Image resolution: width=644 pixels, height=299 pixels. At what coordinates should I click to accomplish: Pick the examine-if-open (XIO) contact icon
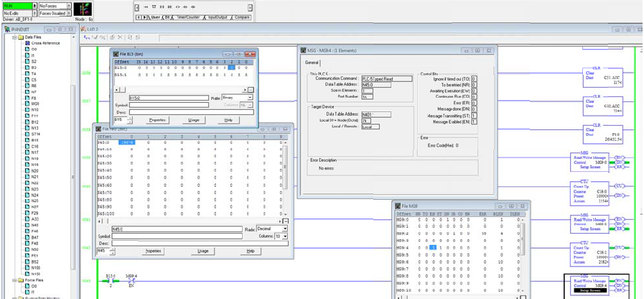tap(169, 7)
